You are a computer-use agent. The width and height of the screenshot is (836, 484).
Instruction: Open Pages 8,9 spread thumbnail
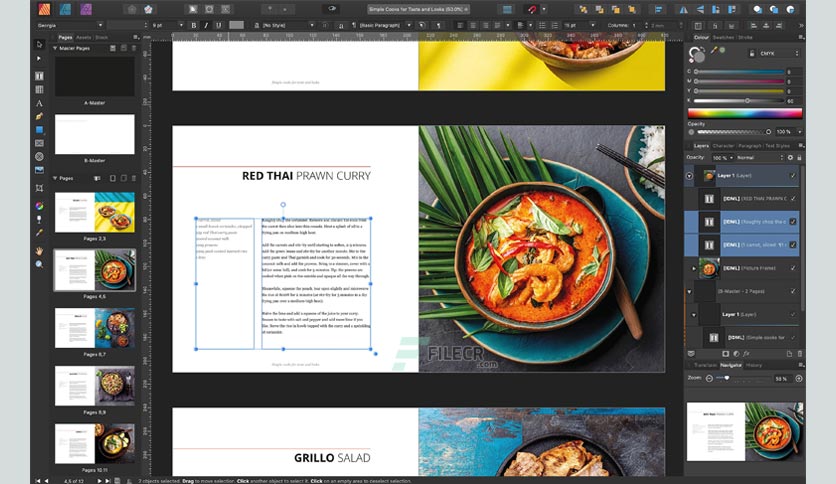pos(95,386)
